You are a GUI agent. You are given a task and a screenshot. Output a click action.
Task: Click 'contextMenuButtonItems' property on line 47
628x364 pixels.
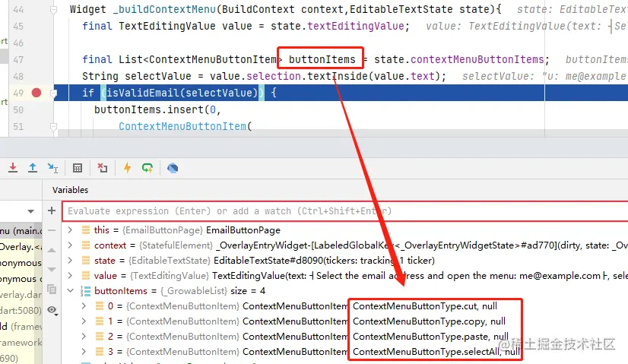pos(477,60)
